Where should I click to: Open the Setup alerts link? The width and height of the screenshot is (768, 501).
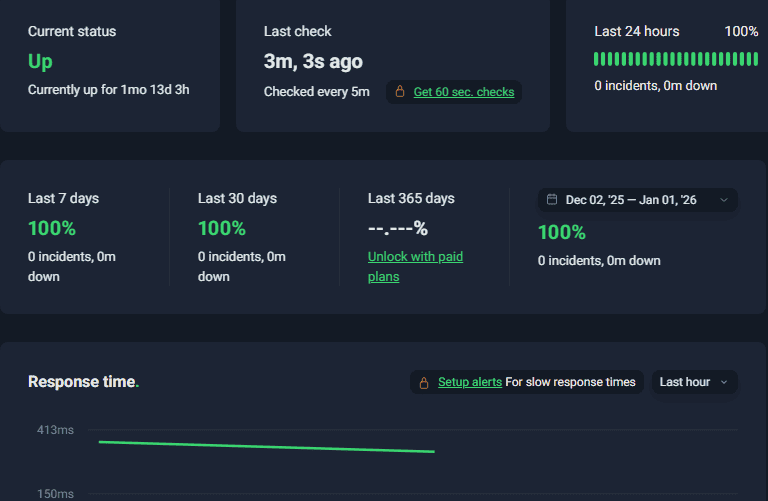click(x=470, y=382)
